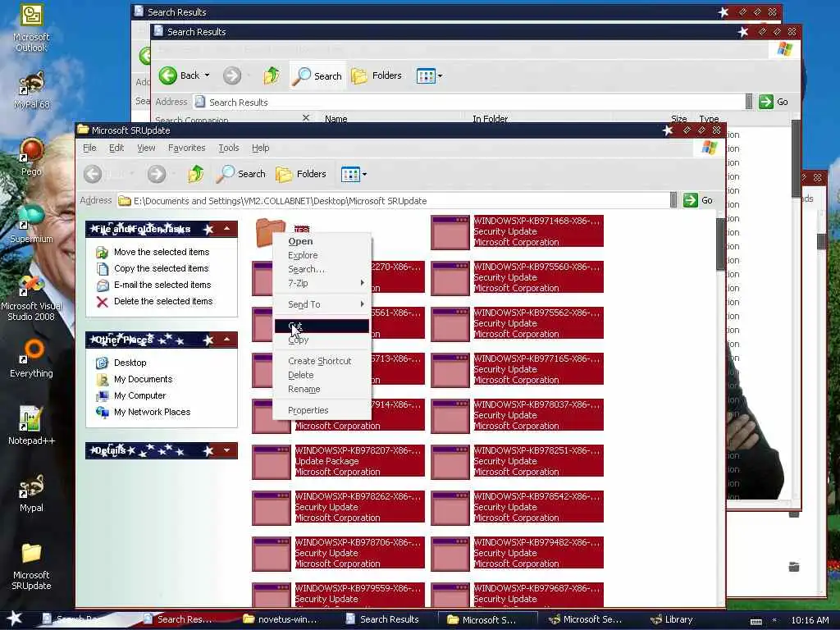840x630 pixels.
Task: Go to My Network Places
Action: [152, 412]
